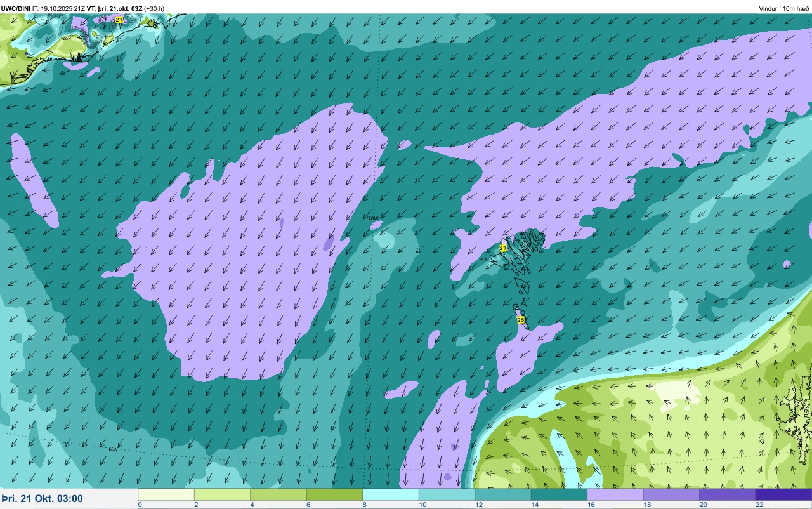This screenshot has height=509, width=812.
Task: Click the legend value '20'
Action: click(x=703, y=505)
